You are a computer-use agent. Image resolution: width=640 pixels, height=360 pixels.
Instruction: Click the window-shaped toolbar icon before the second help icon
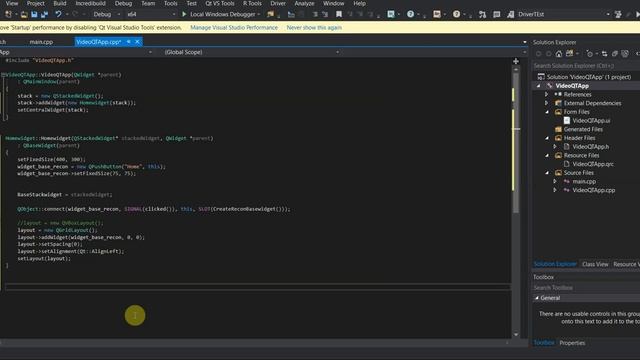pos(437,14)
